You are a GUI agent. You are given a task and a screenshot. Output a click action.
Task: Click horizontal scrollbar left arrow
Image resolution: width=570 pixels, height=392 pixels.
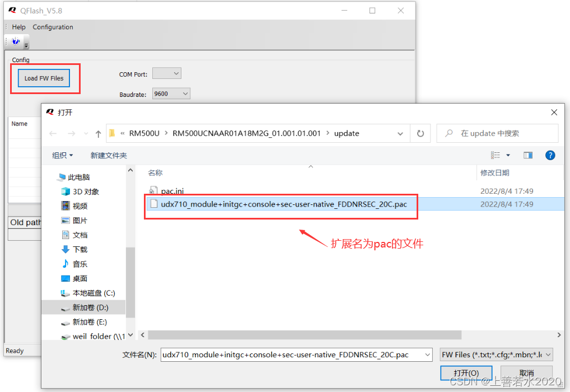[143, 335]
